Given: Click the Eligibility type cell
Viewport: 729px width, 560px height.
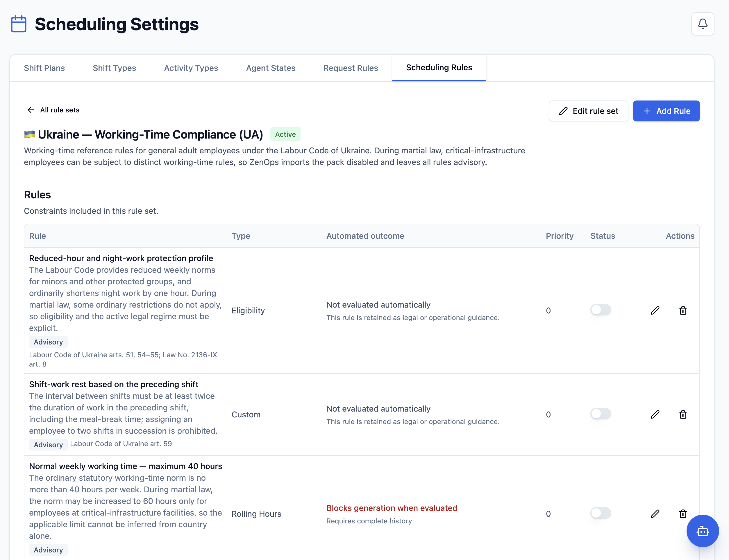Looking at the screenshot, I should 248,311.
